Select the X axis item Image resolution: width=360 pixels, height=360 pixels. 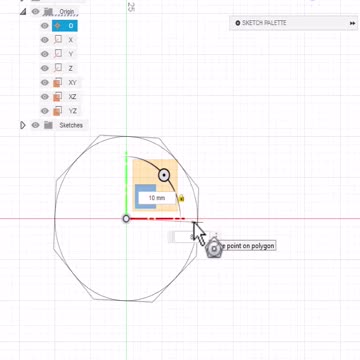coord(71,40)
